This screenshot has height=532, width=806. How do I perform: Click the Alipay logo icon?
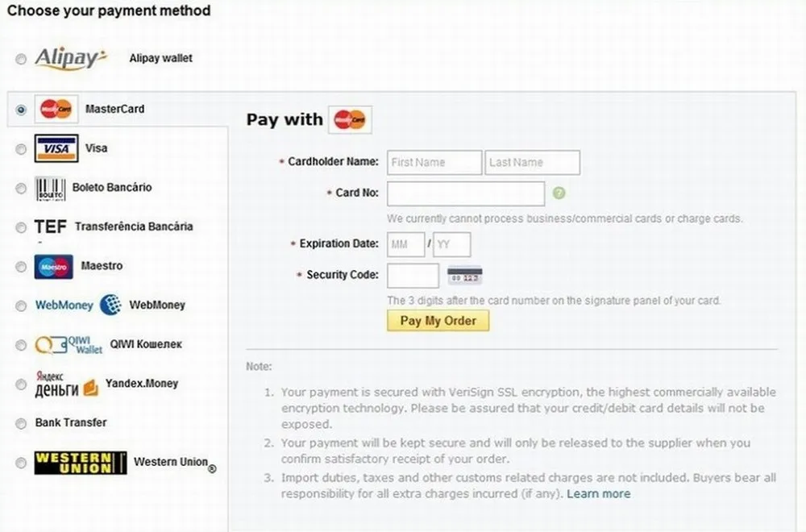(x=70, y=58)
